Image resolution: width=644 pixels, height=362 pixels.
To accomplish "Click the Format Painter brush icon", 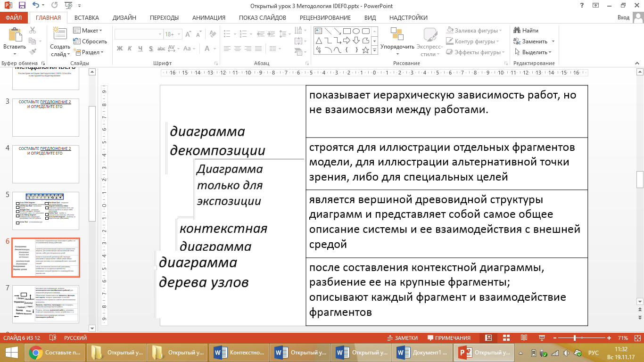I will pyautogui.click(x=33, y=52).
